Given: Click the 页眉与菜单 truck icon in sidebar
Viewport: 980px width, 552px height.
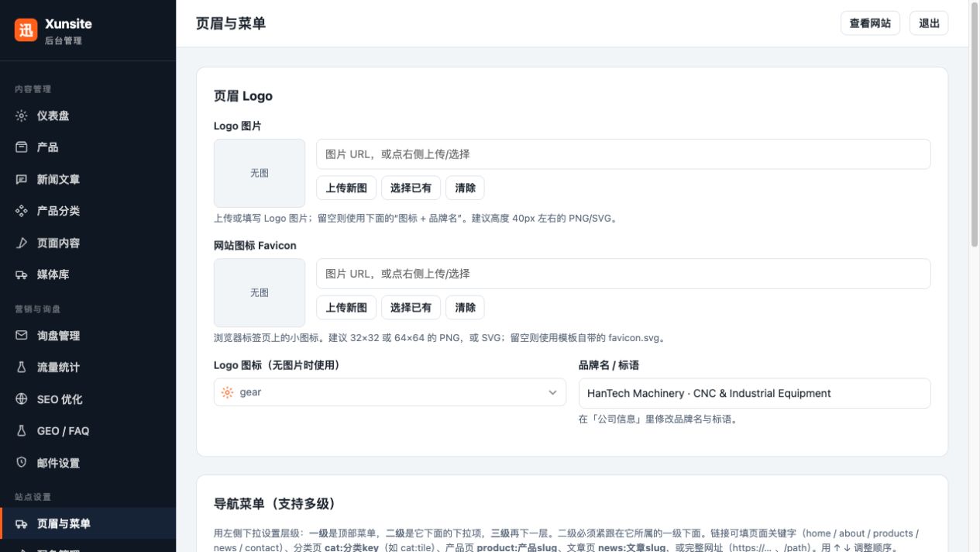Looking at the screenshot, I should tap(22, 523).
